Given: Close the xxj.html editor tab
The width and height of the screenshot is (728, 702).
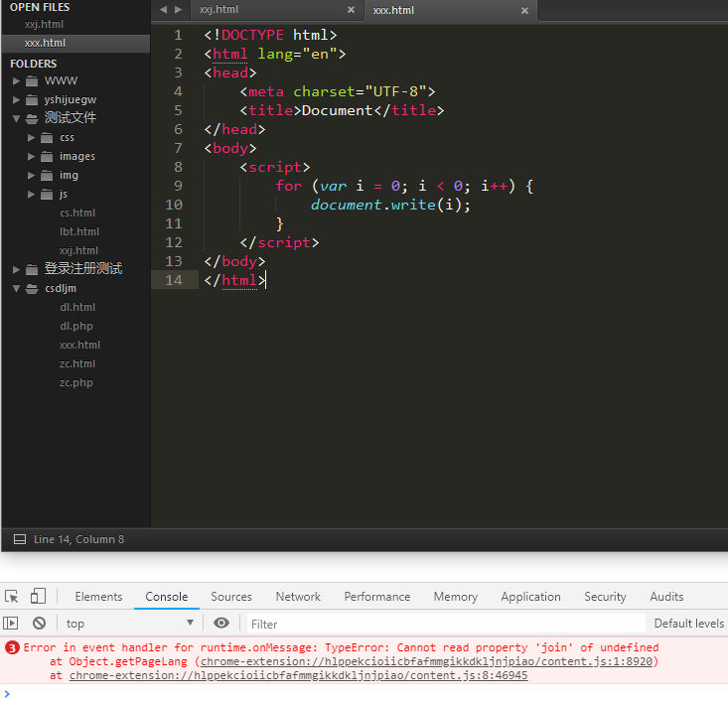Looking at the screenshot, I should pyautogui.click(x=351, y=10).
